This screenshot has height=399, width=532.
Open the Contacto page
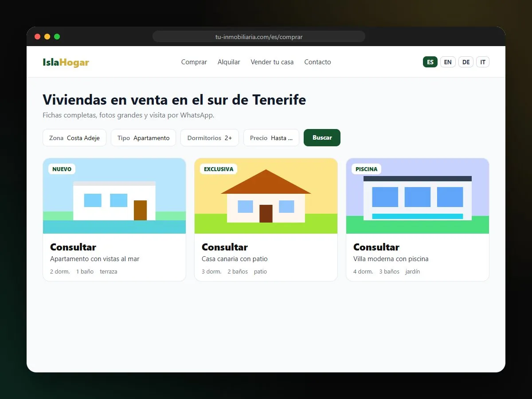point(317,62)
